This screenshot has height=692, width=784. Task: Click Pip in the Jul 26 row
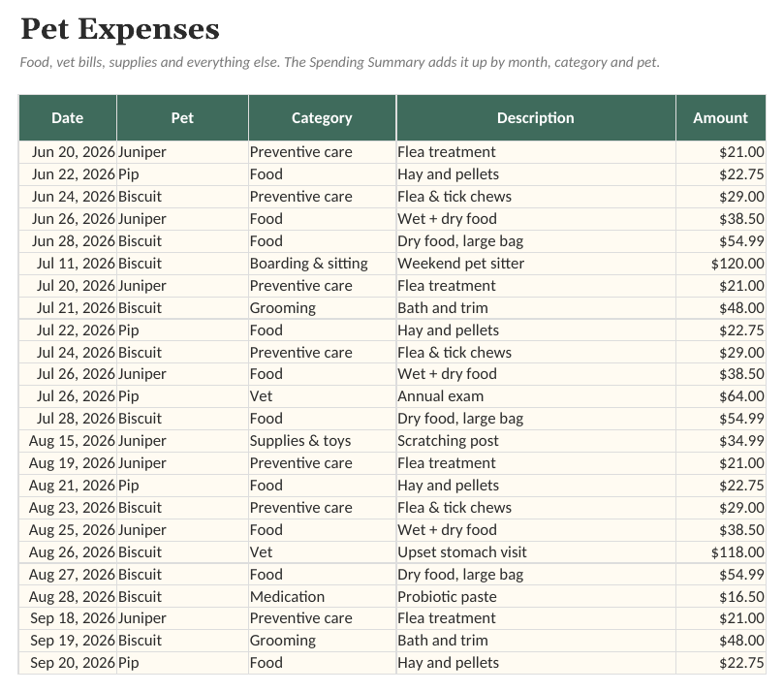pyautogui.click(x=182, y=396)
